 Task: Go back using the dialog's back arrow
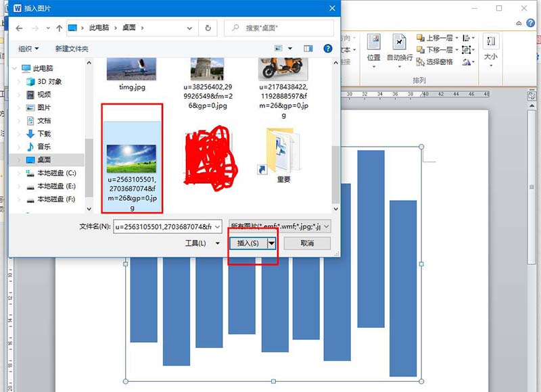click(20, 28)
